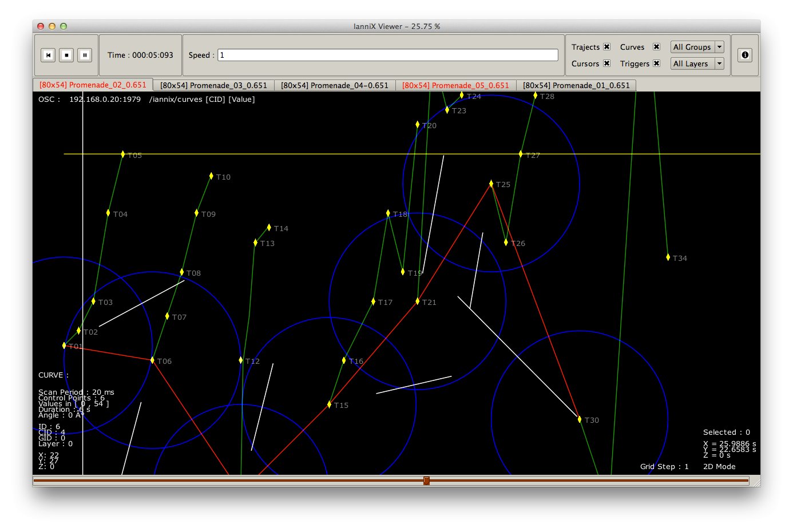Select trigger point T09
The image size is (793, 532).
[196, 213]
